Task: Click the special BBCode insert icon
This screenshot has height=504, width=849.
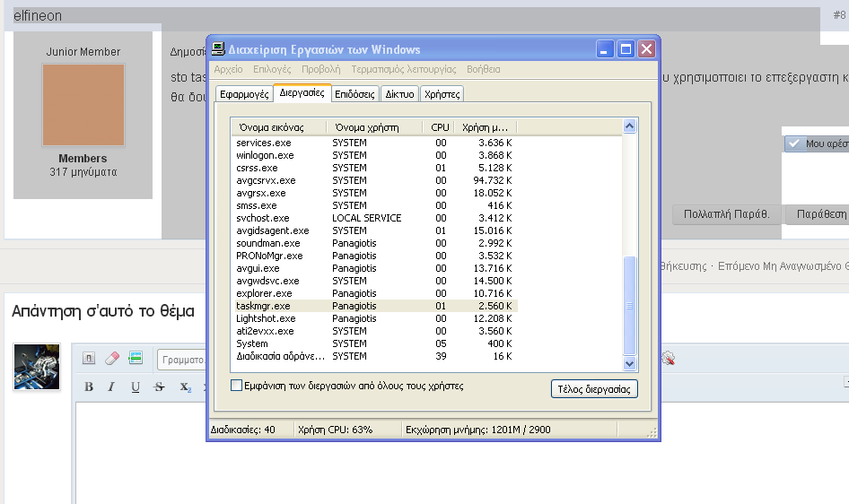Action: (x=136, y=358)
